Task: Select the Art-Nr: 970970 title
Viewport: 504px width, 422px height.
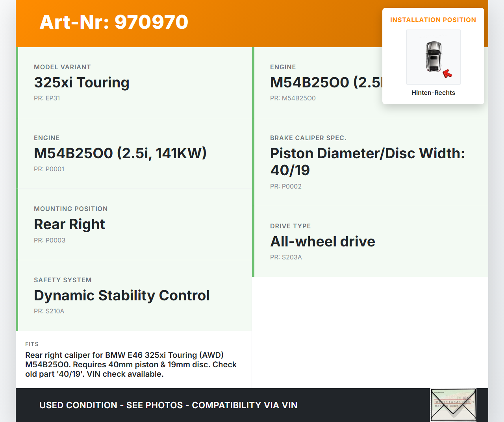Action: coord(114,22)
